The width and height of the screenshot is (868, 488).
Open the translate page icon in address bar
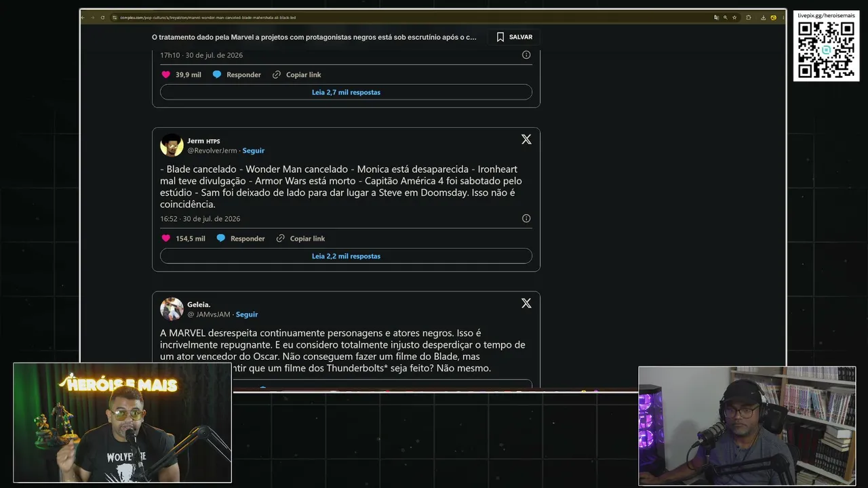click(x=716, y=18)
